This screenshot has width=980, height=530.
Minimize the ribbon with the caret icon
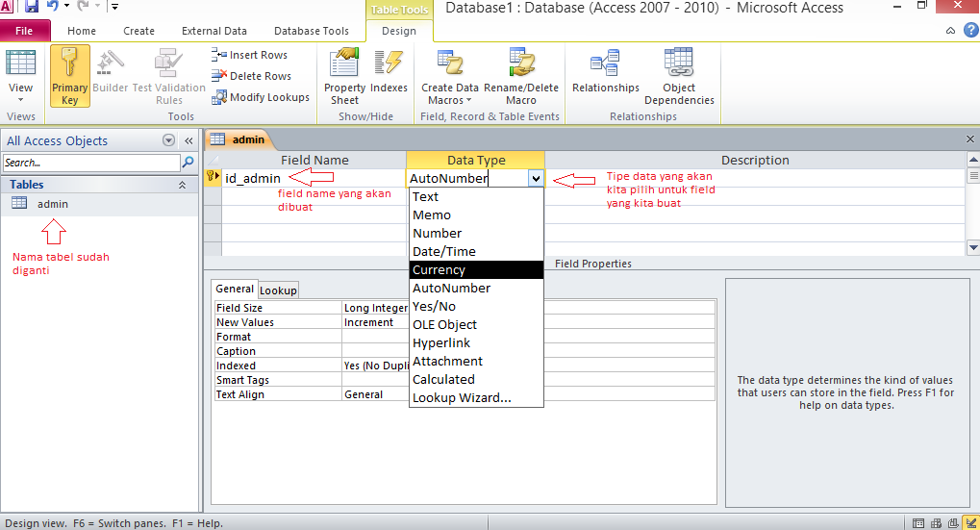click(x=950, y=30)
